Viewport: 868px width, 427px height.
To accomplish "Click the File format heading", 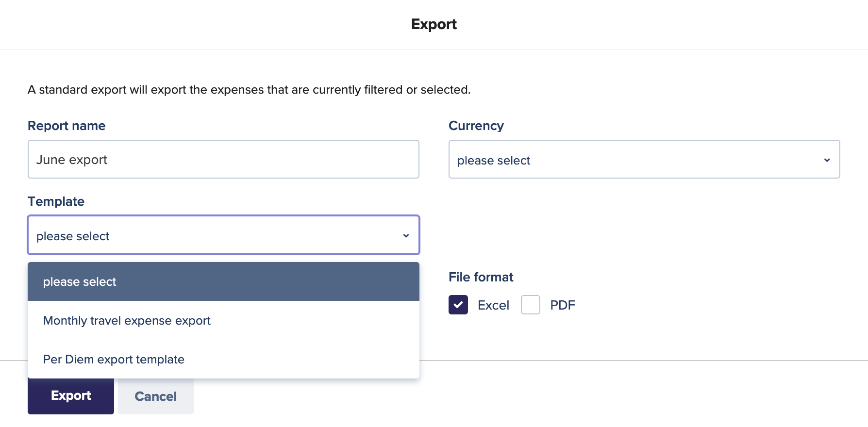I will [x=481, y=277].
